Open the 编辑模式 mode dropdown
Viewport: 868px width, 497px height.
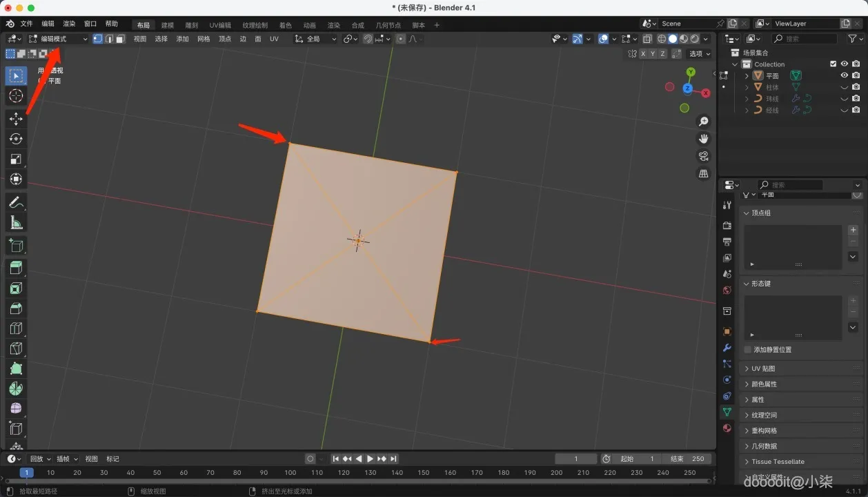tap(58, 39)
